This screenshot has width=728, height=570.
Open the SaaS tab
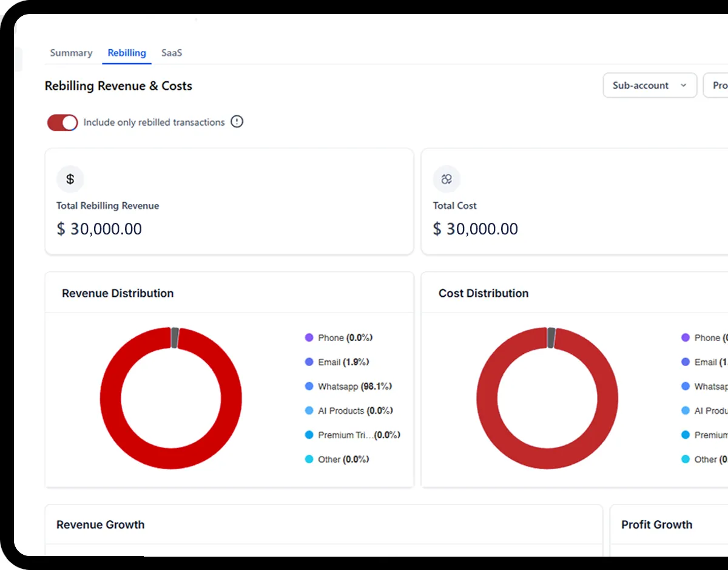(x=172, y=53)
